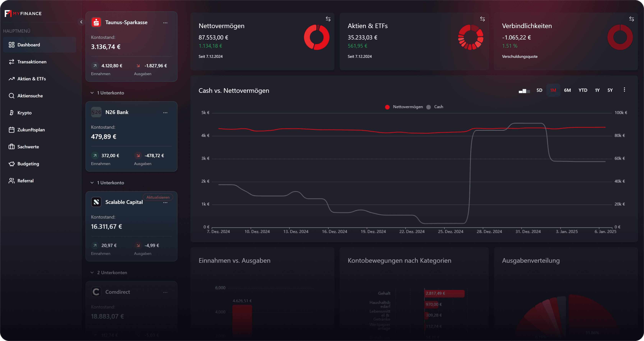Viewport: 644px width, 341px height.
Task: Click the Aktien & ETFs donut chart
Action: coord(471,37)
